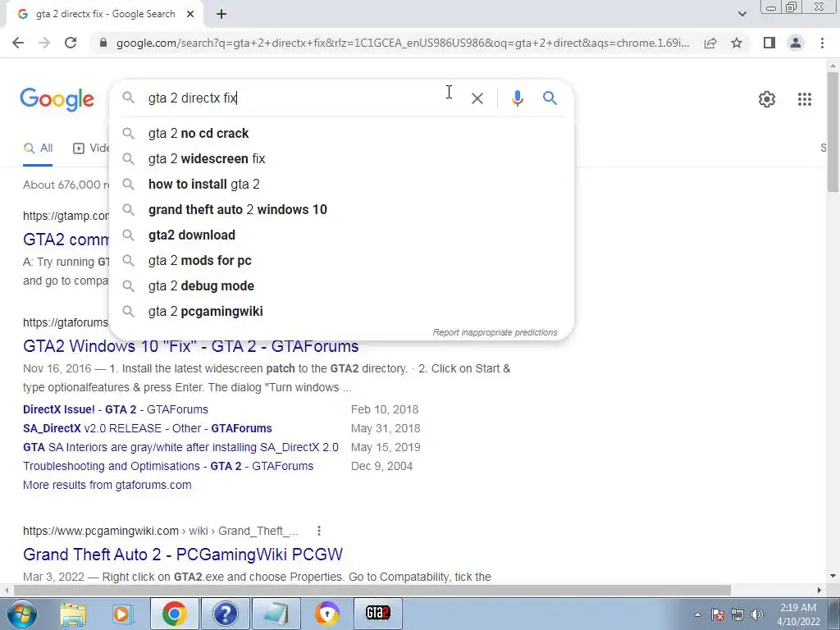Open media player taskbar icon
This screenshot has width=840, height=630.
point(123,614)
